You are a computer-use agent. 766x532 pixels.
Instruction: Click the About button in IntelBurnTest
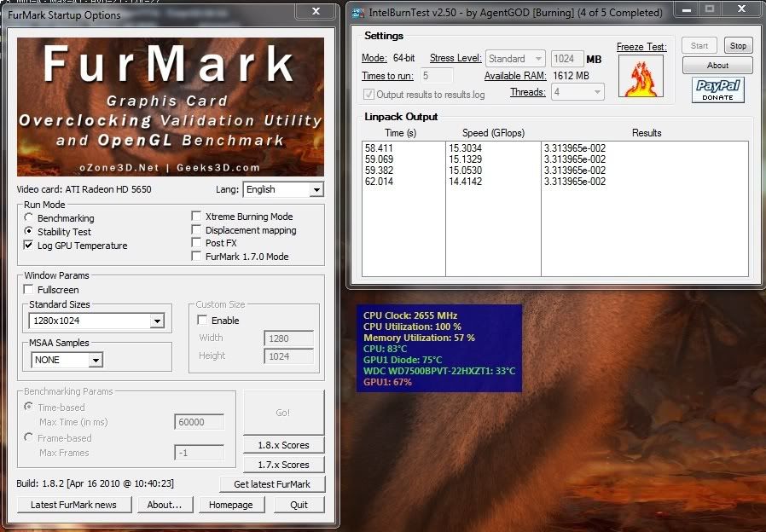click(717, 66)
